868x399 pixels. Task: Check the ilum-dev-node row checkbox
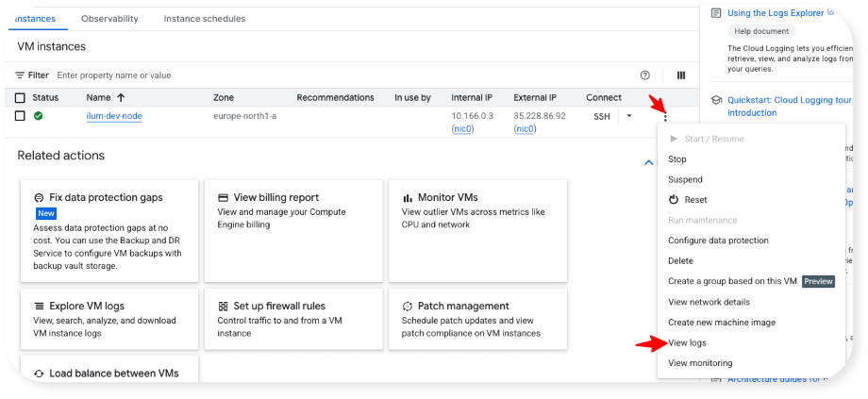point(20,116)
